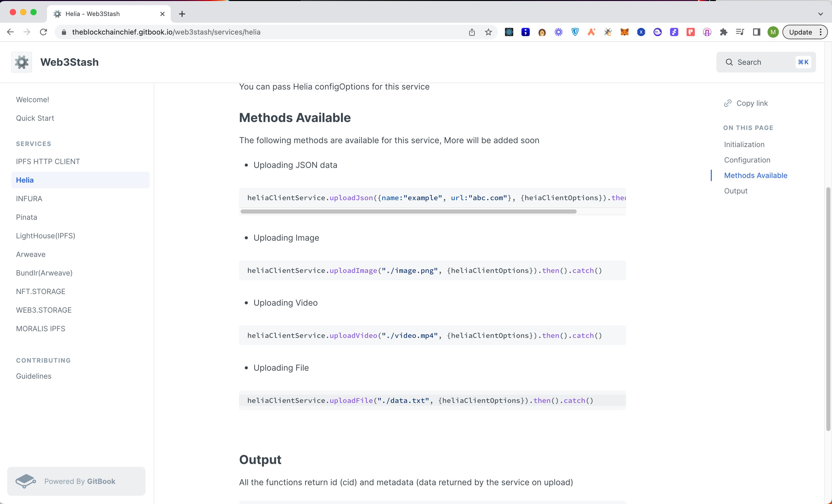Image resolution: width=832 pixels, height=504 pixels.
Task: Open the red P pocket-style extension
Action: 690,32
